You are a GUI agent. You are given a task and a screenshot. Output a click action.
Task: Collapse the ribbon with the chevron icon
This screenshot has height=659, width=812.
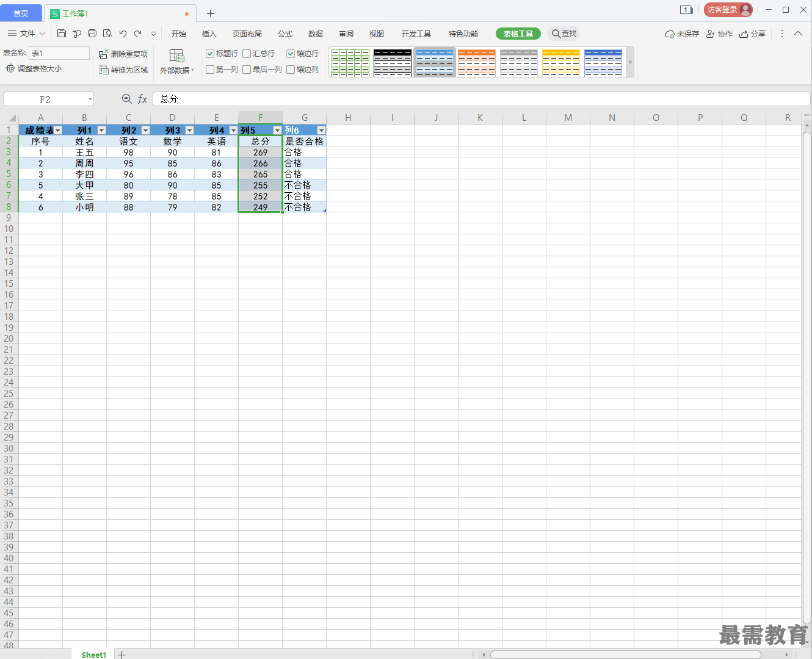click(798, 34)
